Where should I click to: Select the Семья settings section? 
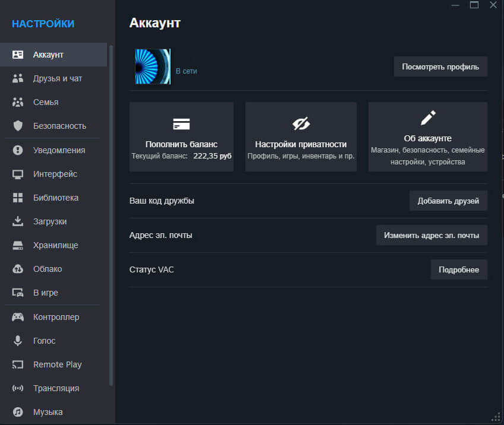point(53,102)
